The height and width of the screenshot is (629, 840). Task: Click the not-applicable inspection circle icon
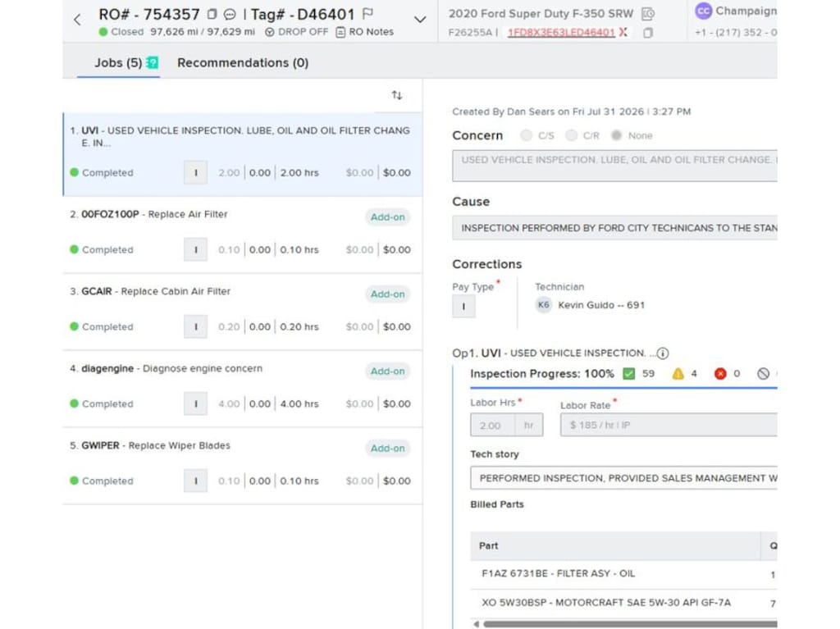tap(764, 373)
